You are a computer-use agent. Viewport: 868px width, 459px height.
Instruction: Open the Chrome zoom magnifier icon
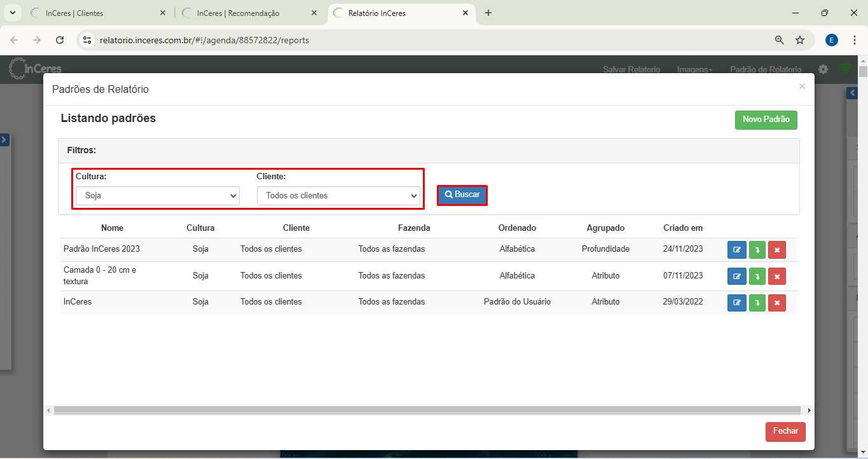(780, 40)
